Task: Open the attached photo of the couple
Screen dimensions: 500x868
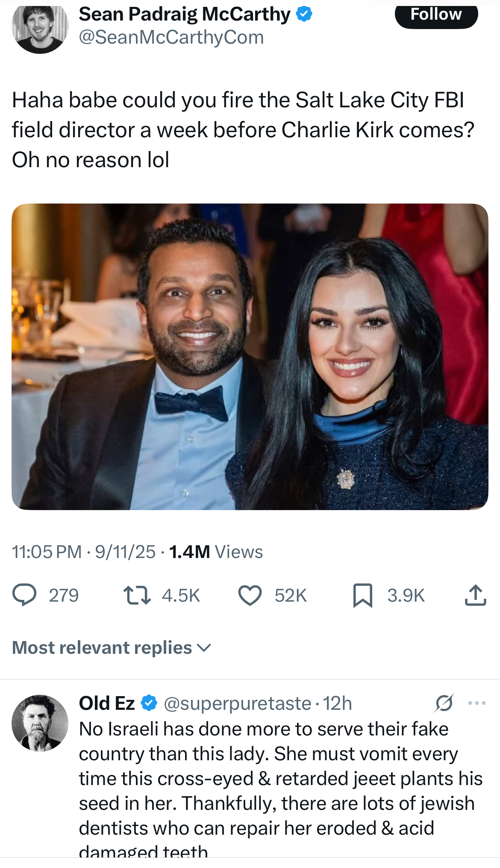Action: click(250, 356)
